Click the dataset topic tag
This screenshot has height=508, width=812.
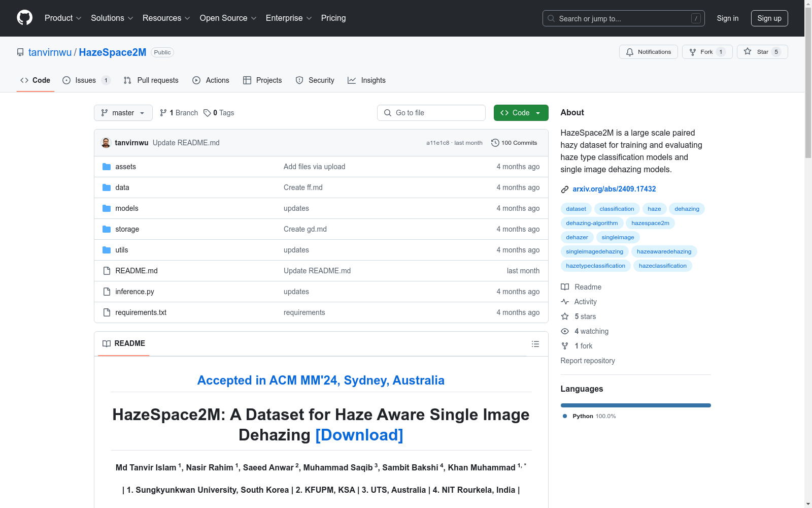pos(576,209)
